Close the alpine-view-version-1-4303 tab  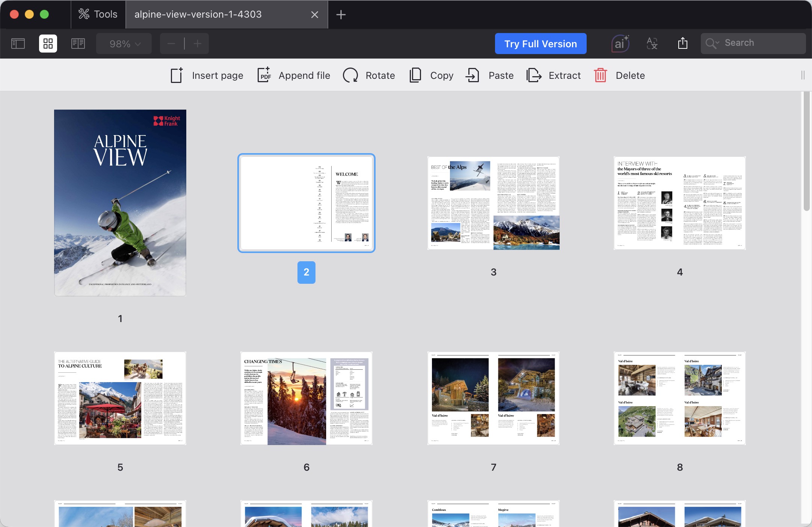[315, 15]
